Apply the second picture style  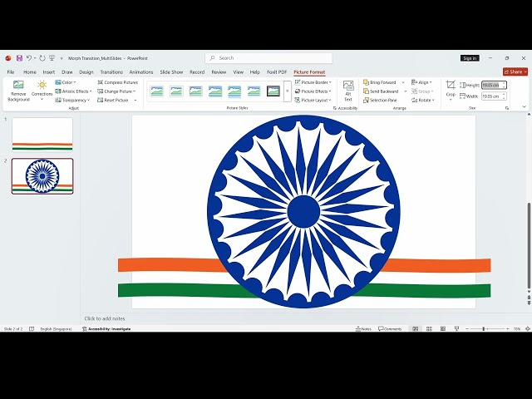pyautogui.click(x=176, y=91)
